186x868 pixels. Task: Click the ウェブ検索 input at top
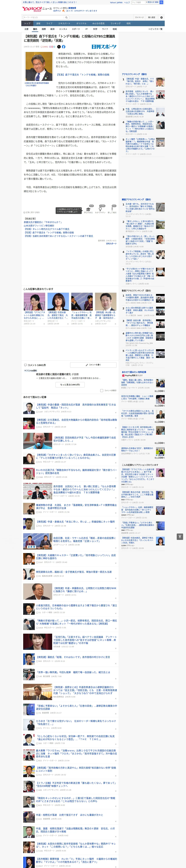[138, 2]
